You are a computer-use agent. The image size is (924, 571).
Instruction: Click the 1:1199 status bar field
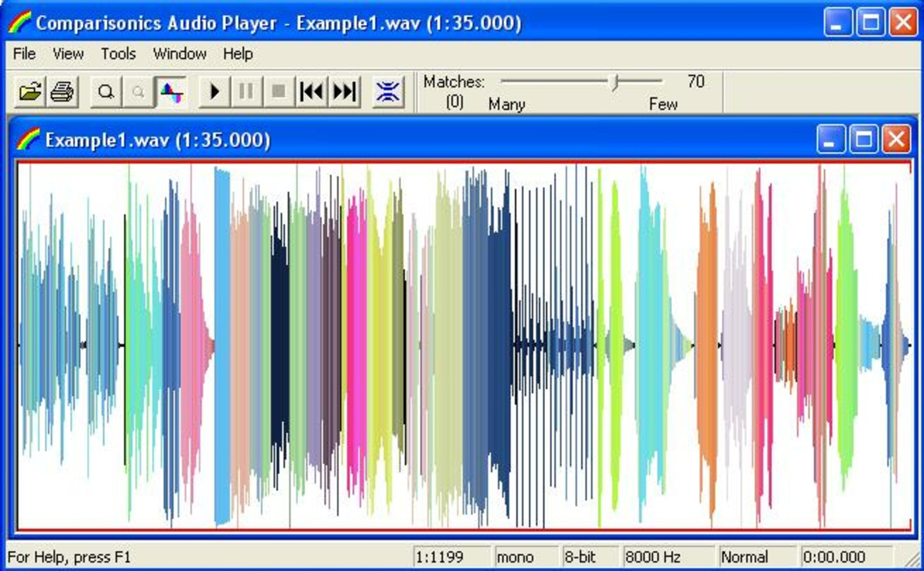tap(452, 557)
